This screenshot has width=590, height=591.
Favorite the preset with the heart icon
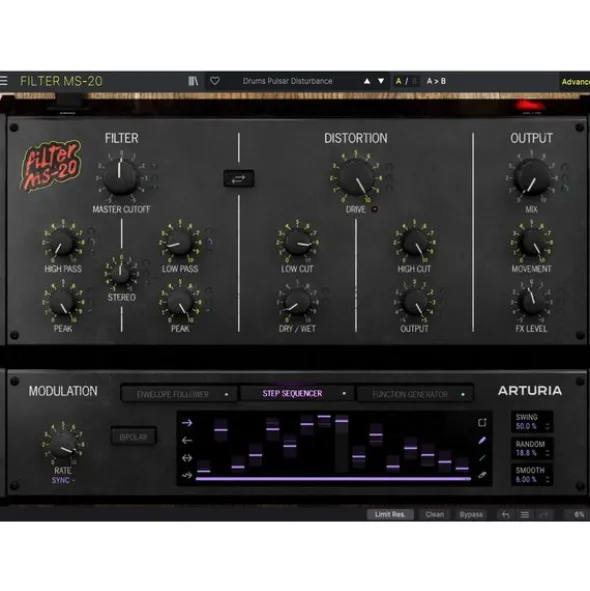[x=215, y=81]
